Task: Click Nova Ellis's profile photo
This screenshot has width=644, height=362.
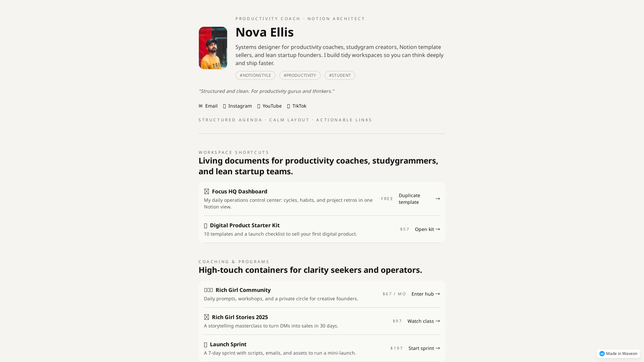Action: (213, 48)
